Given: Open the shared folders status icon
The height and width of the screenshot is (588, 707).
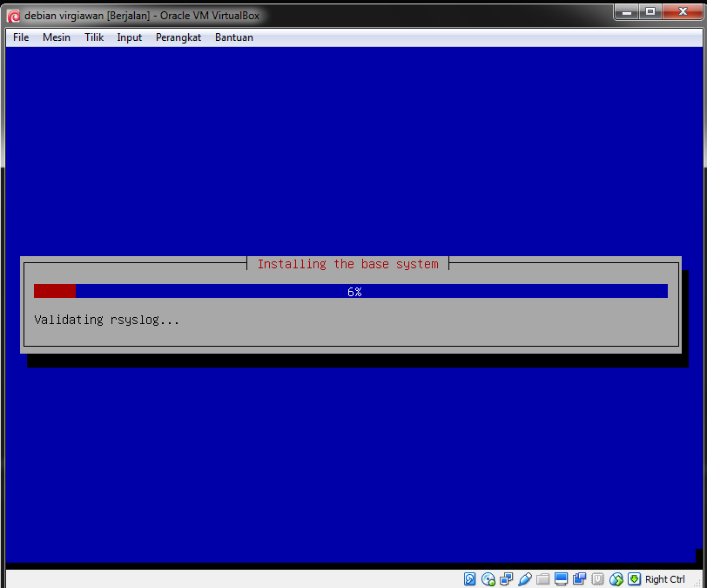Looking at the screenshot, I should (x=543, y=579).
